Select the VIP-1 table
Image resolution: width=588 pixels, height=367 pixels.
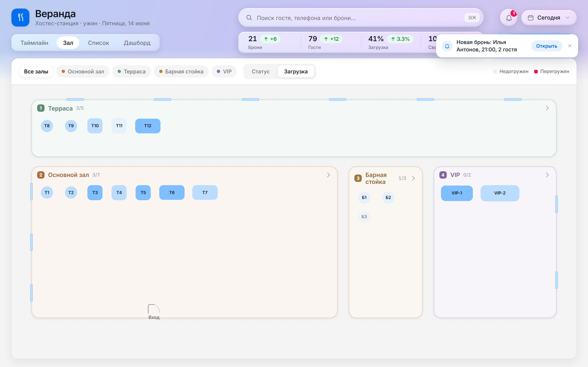tap(457, 193)
